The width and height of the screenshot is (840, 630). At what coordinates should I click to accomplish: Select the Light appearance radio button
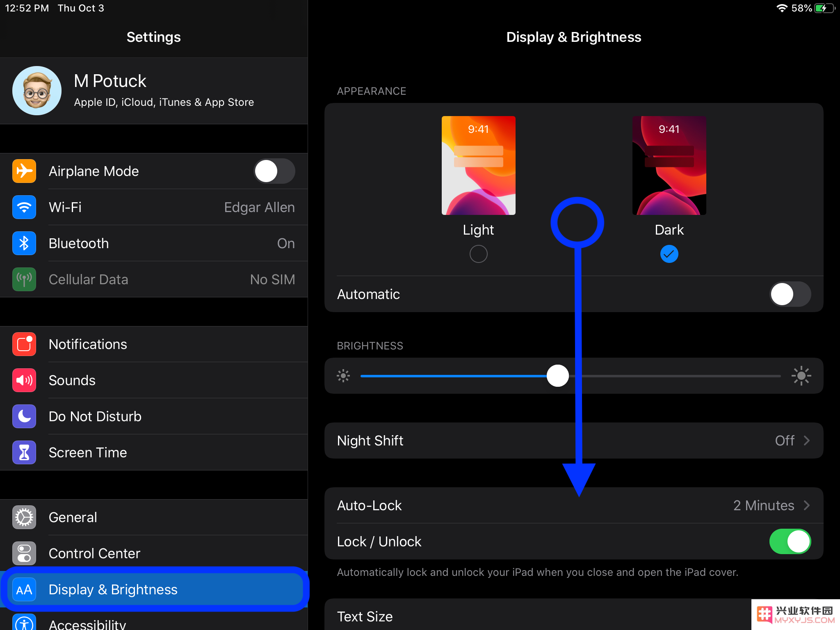(478, 254)
